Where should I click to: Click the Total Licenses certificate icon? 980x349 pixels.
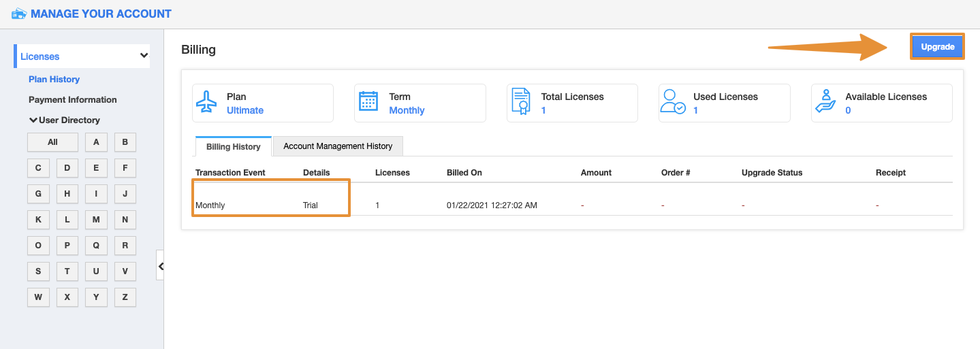tap(520, 102)
